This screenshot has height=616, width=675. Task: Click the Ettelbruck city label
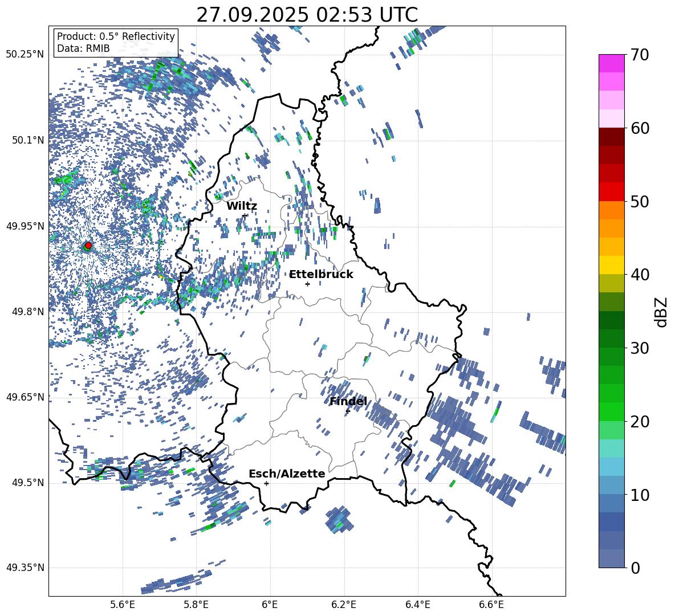coord(321,275)
